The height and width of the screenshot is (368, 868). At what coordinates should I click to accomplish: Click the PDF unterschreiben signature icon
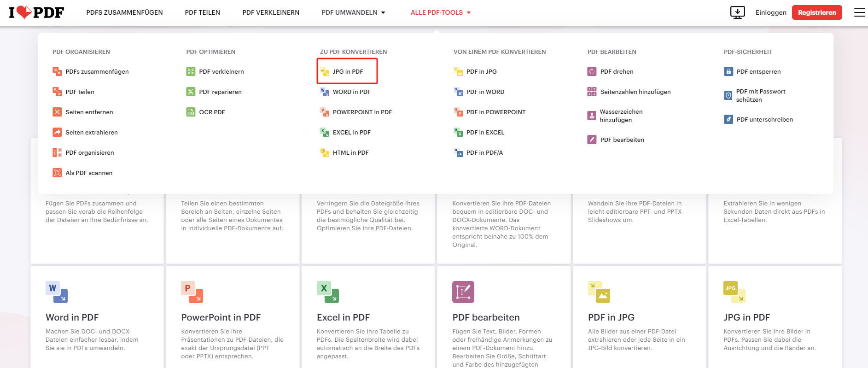tap(728, 119)
